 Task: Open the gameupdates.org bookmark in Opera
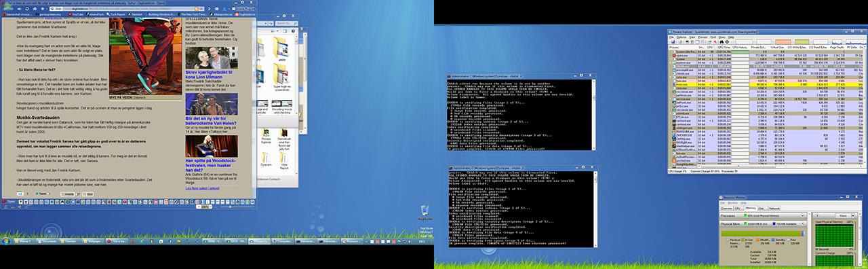49,14
